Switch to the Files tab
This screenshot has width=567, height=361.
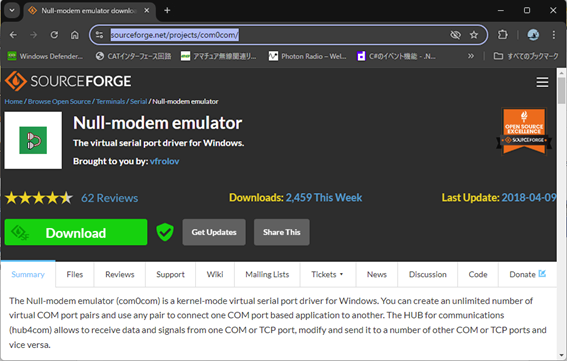[75, 275]
